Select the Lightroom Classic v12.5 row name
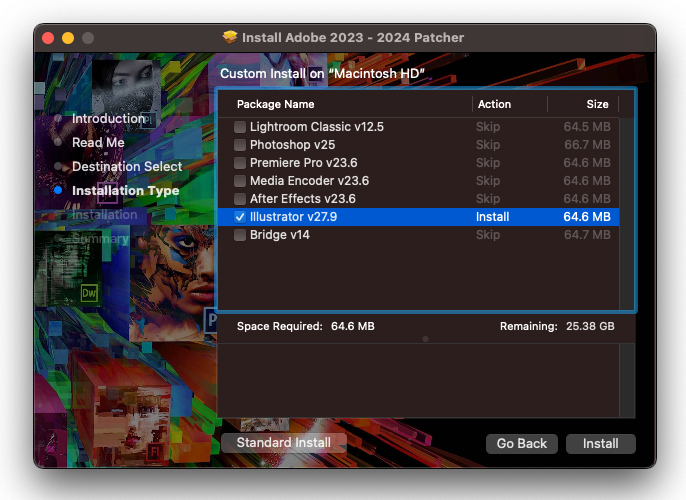The width and height of the screenshot is (686, 500). pyautogui.click(x=317, y=127)
